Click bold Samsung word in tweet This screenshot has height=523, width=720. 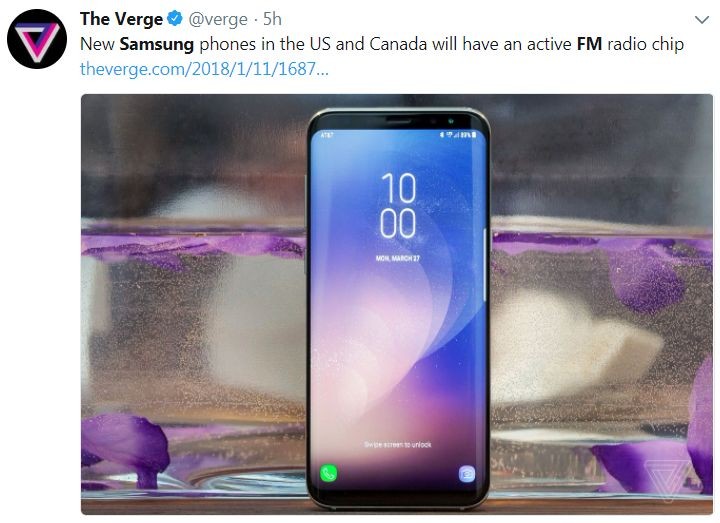157,44
